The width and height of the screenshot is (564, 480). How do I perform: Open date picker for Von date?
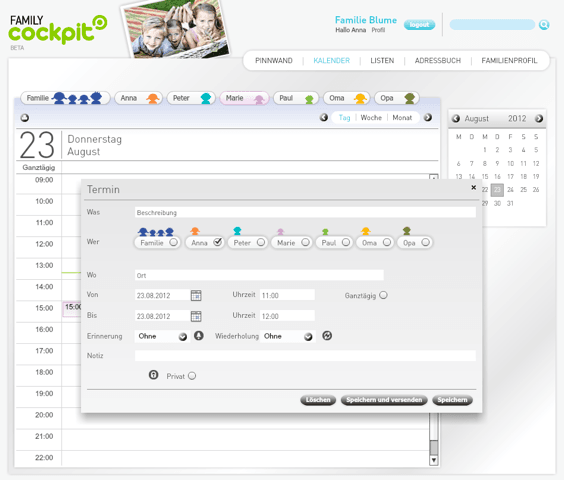pyautogui.click(x=196, y=295)
